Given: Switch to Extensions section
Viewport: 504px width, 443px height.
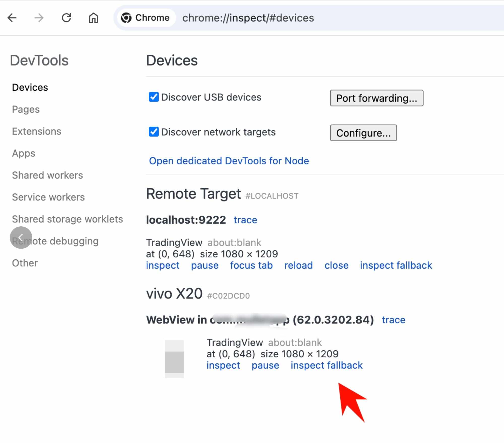Looking at the screenshot, I should 37,131.
